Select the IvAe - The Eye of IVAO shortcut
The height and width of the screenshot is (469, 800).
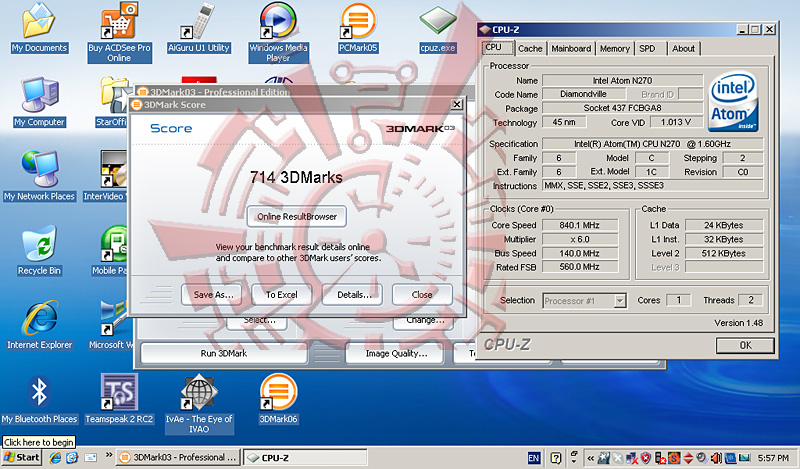(x=199, y=404)
